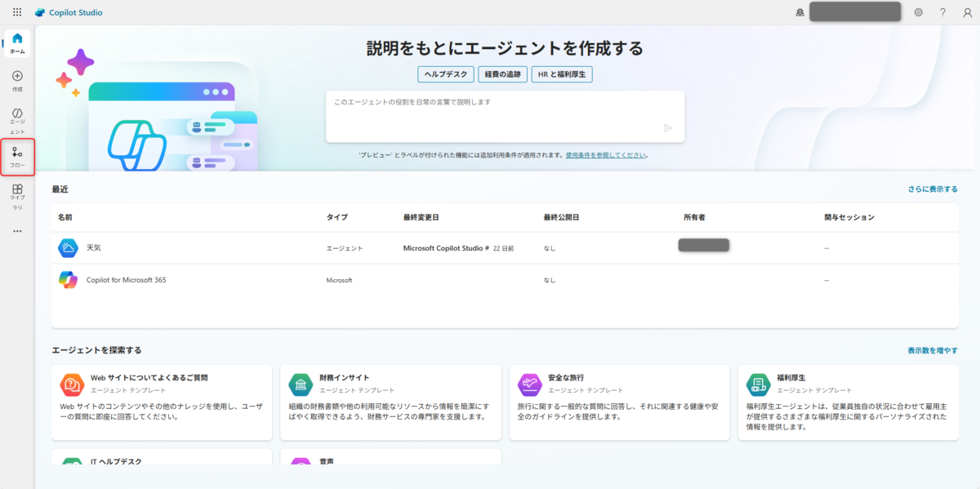Click Microsoft Copilot Studio # modified entry

446,248
